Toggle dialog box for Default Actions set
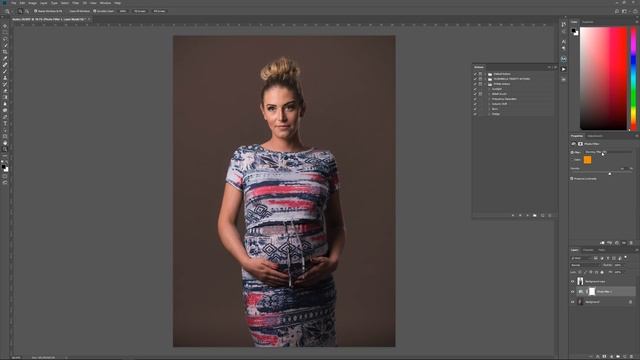 [x=480, y=74]
